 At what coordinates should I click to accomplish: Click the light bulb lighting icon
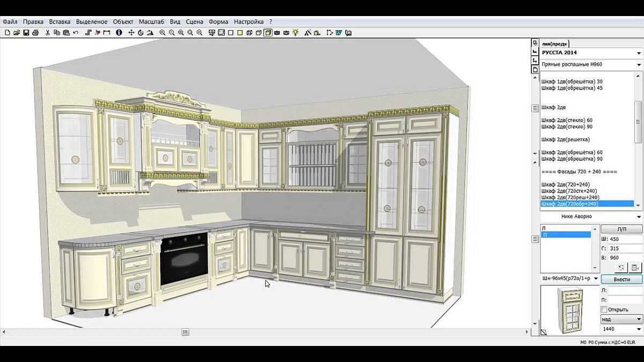click(295, 33)
